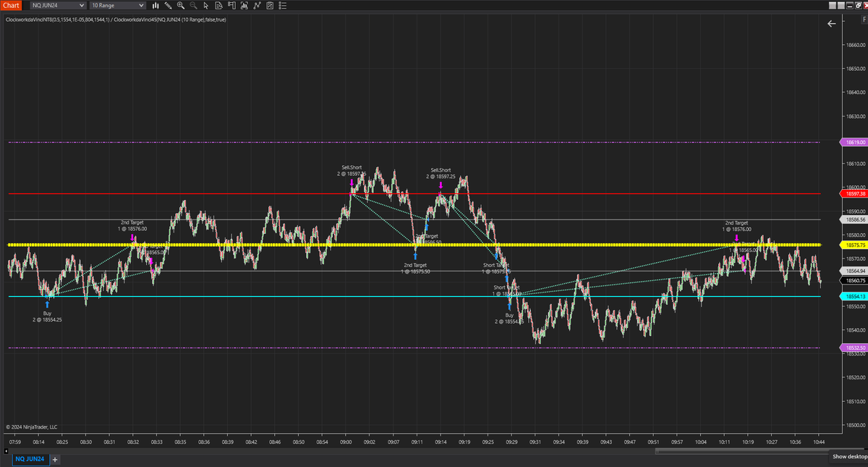Click Show desktop tooltip button
Screen dimensions: 868x467
click(849, 457)
